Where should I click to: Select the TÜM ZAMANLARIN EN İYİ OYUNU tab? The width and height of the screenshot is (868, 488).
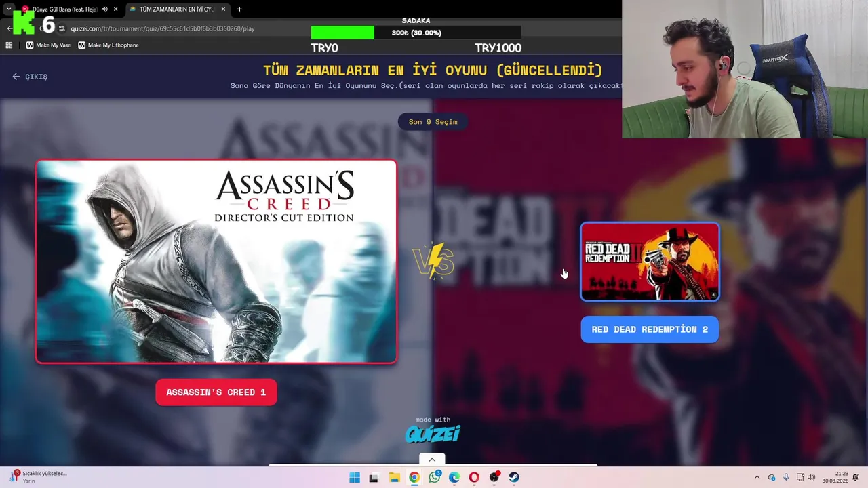pyautogui.click(x=176, y=9)
